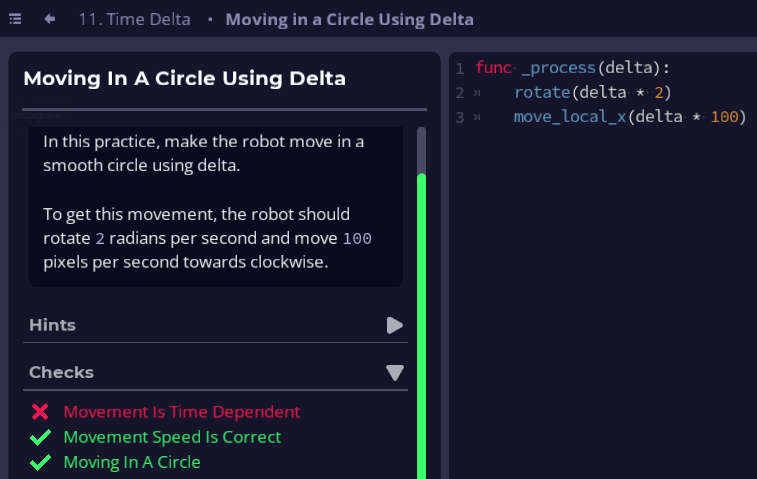
Task: Click the back arrow icon
Action: point(50,19)
